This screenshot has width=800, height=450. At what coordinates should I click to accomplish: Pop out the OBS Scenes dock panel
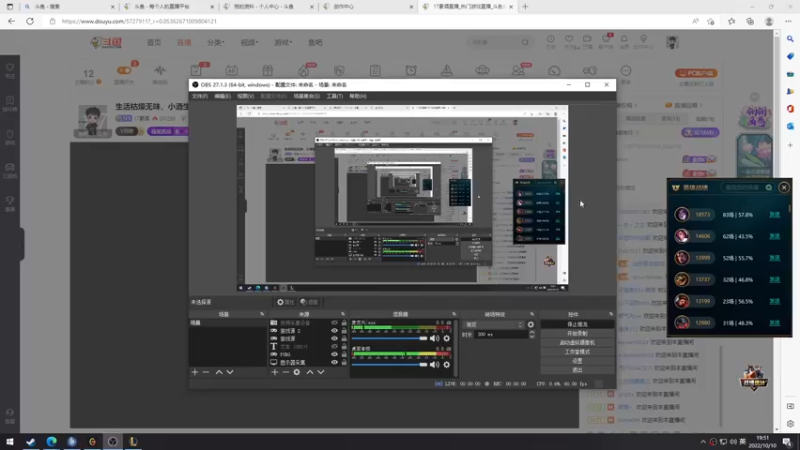pyautogui.click(x=262, y=314)
